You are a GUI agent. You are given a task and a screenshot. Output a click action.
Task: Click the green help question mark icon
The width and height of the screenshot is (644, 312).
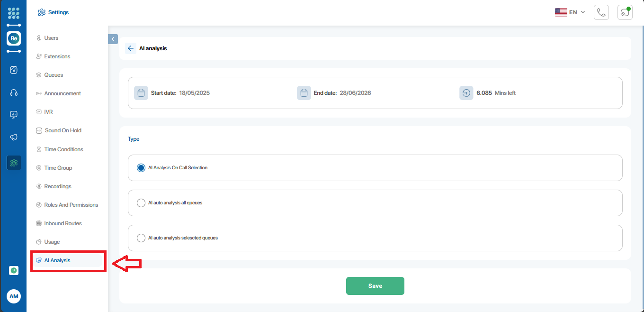point(14,270)
